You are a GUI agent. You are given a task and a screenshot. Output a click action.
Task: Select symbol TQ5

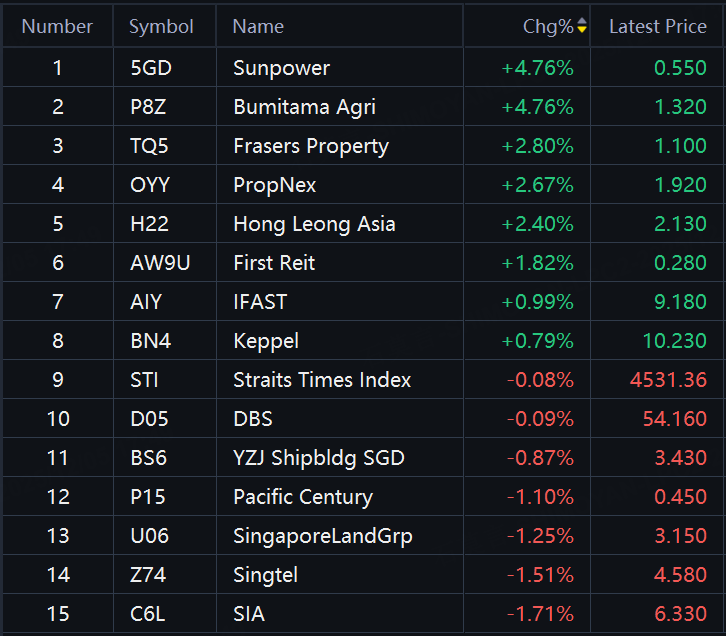click(149, 146)
